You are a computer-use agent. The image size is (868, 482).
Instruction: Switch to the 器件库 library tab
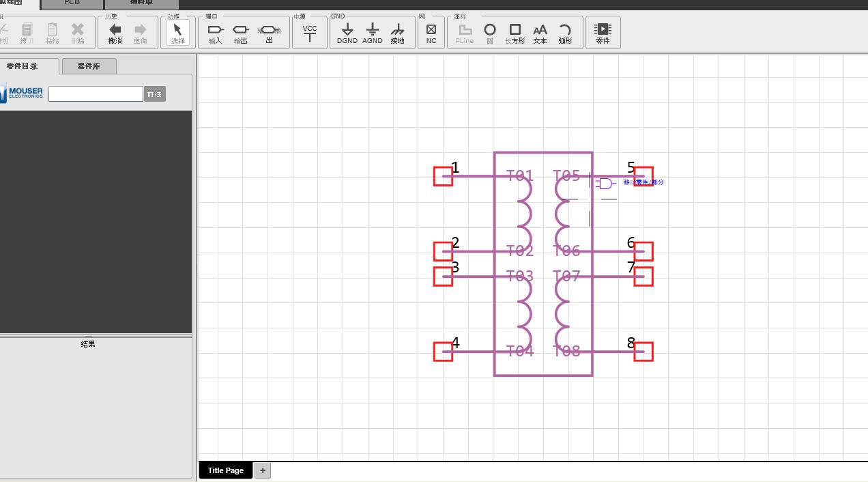89,66
